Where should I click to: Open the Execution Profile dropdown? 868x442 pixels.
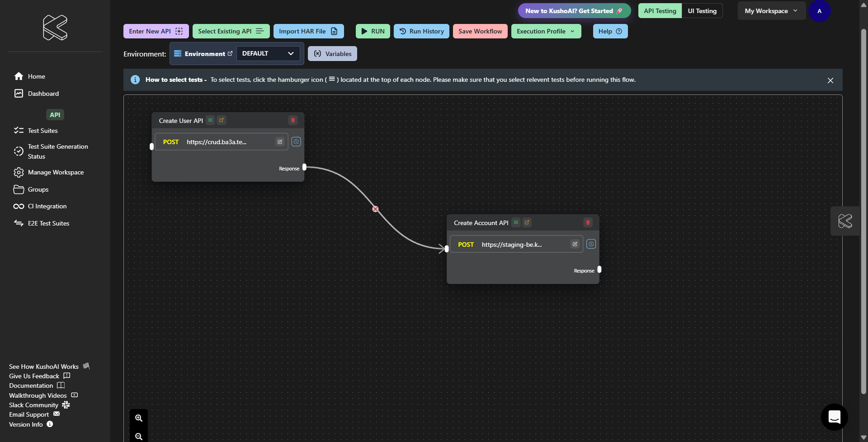click(546, 31)
